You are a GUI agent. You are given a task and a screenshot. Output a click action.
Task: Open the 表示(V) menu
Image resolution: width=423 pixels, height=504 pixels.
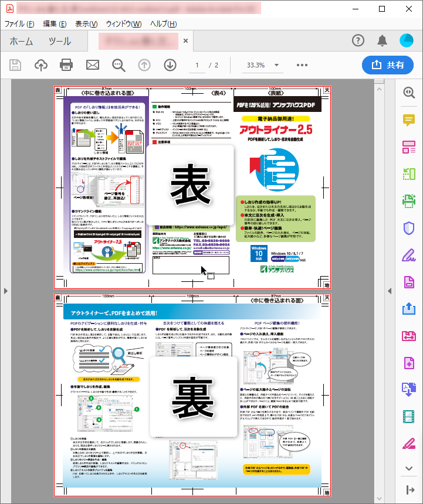(86, 24)
